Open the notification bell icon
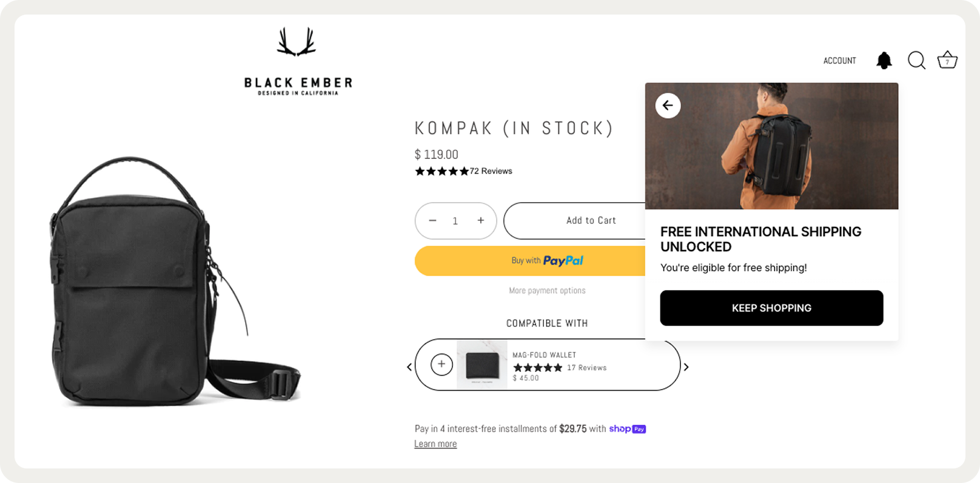This screenshot has width=980, height=483. pyautogui.click(x=884, y=61)
